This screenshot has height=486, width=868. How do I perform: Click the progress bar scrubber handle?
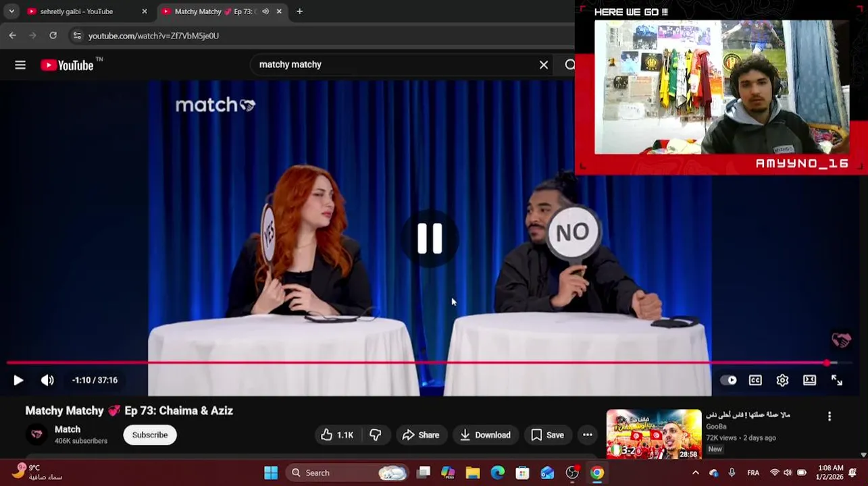click(827, 363)
